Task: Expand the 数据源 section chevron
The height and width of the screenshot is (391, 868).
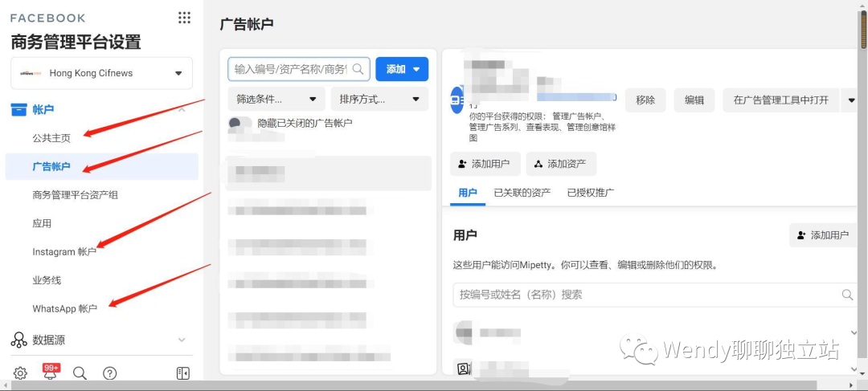Action: tap(182, 340)
